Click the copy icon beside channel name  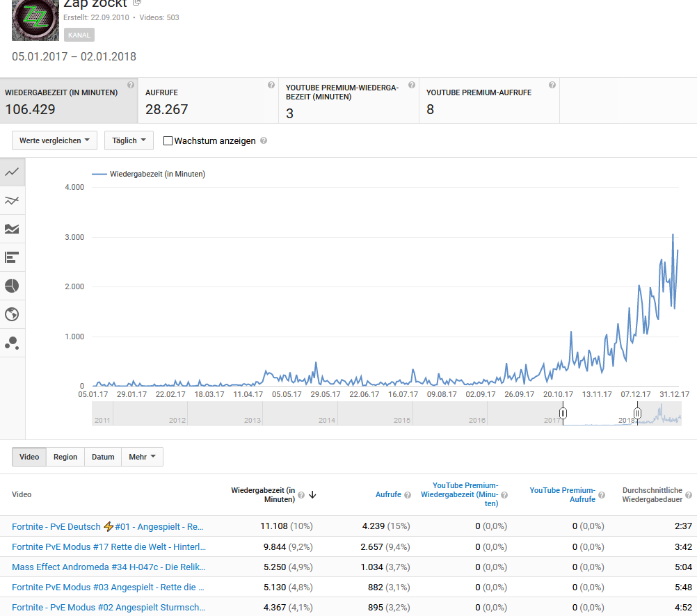(x=137, y=3)
